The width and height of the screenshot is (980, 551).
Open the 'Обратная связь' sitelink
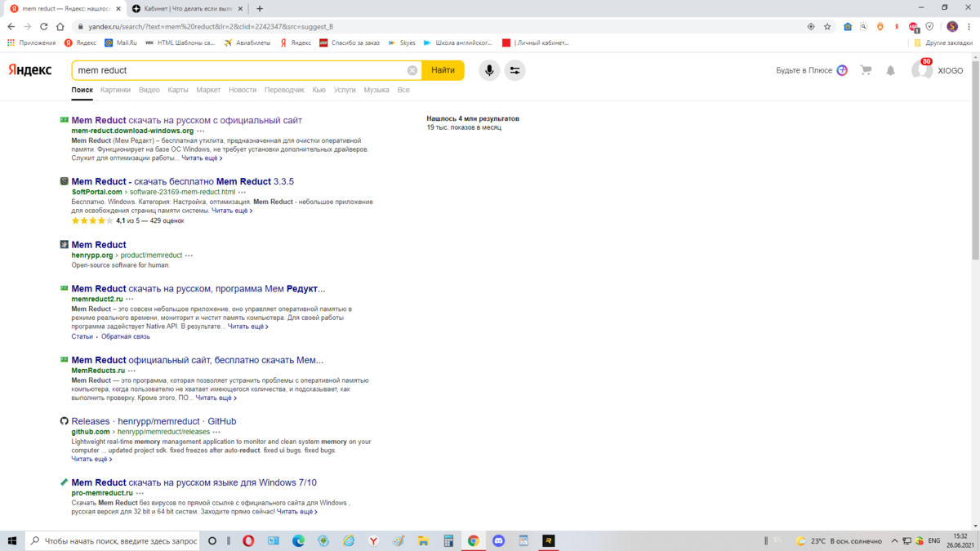point(126,336)
